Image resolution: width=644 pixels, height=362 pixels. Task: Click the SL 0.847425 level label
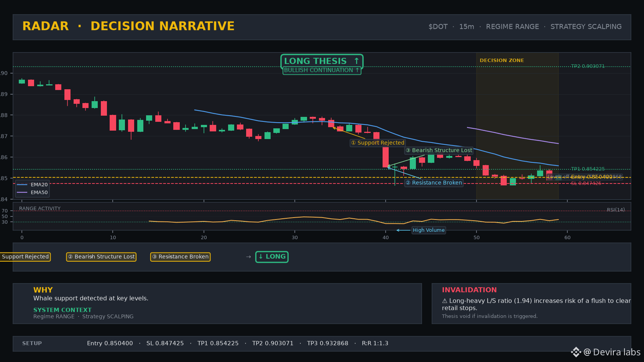(x=586, y=183)
